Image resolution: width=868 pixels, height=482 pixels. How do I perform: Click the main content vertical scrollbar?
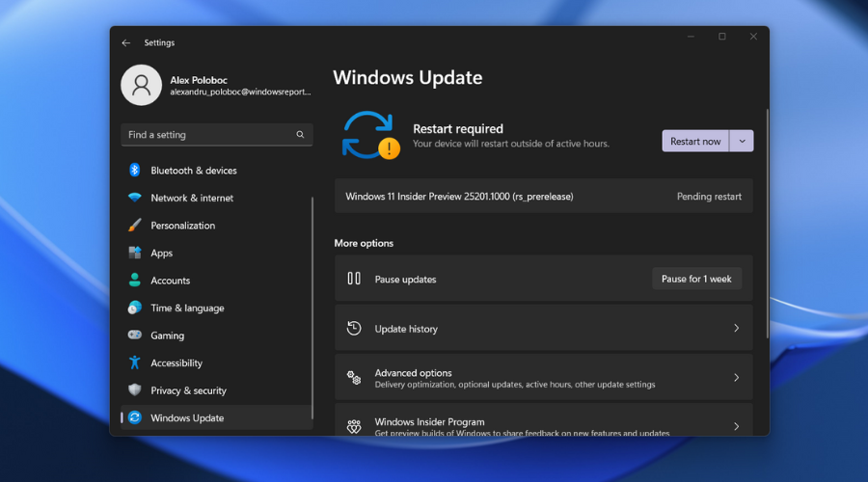pyautogui.click(x=768, y=224)
